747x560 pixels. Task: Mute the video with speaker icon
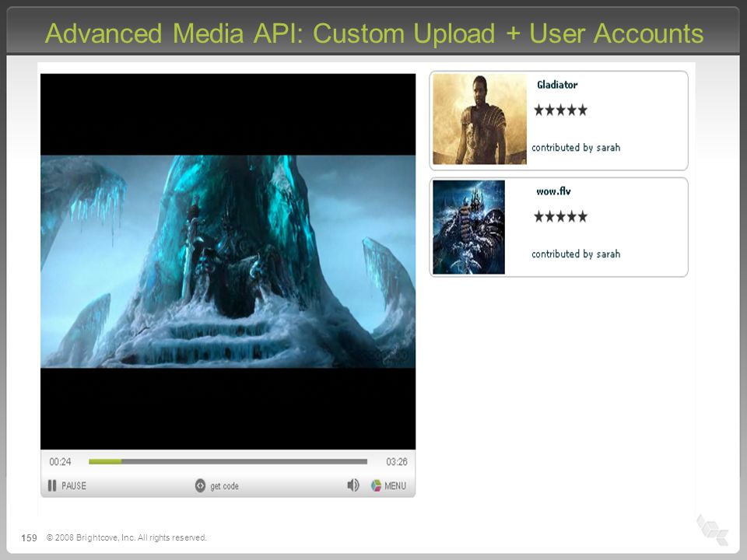click(x=353, y=485)
